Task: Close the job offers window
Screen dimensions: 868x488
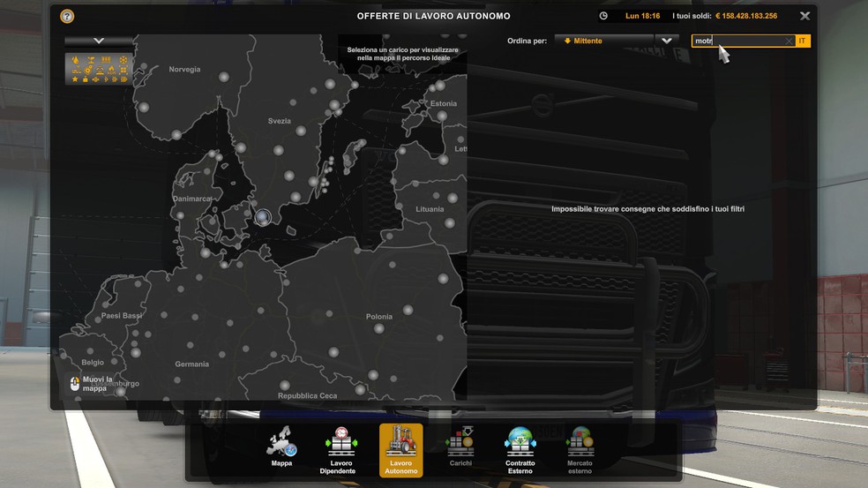Action: pos(804,16)
